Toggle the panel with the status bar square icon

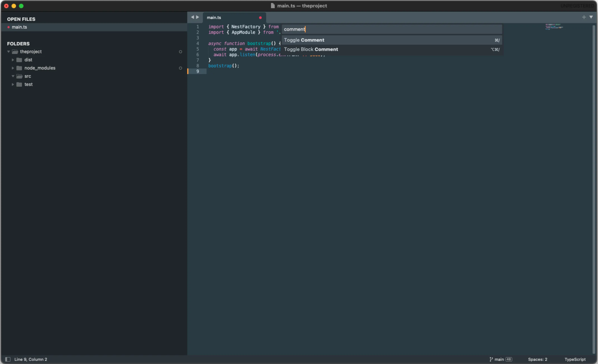[8, 359]
